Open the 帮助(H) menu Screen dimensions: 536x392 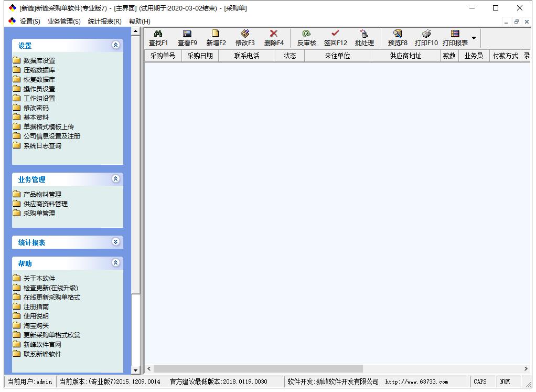coord(140,21)
